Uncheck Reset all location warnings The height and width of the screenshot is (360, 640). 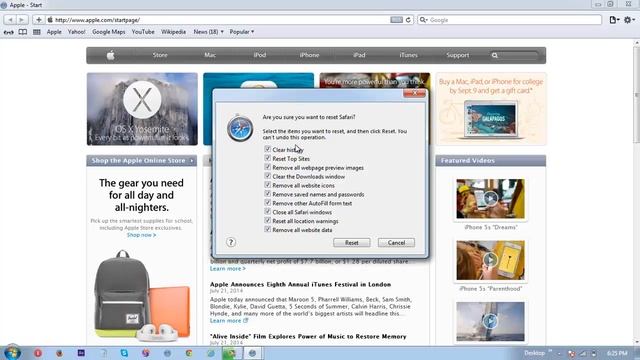pyautogui.click(x=268, y=220)
